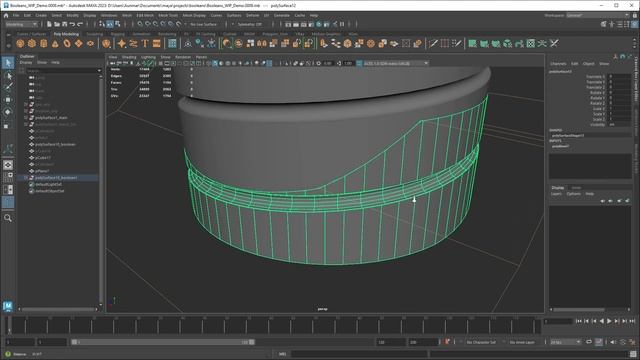Screen dimensions: 640x360
Task: Open the viewport Shading menu
Action: pos(129,57)
